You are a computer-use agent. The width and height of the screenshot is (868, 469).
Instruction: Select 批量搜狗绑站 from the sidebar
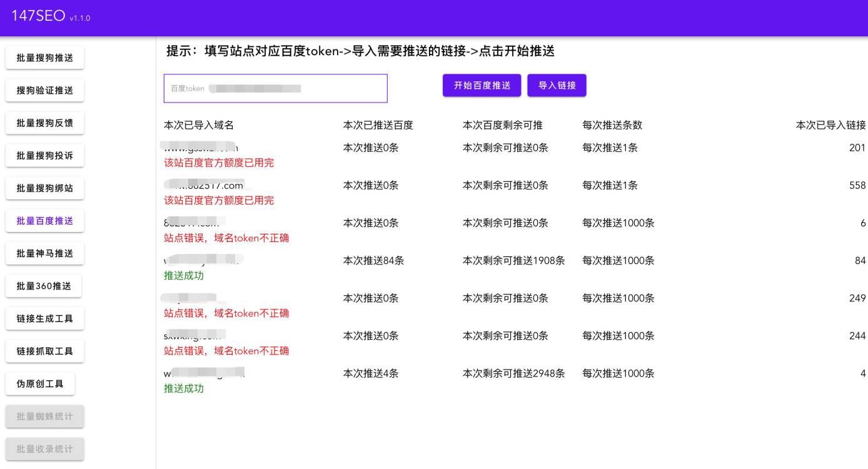coord(44,188)
